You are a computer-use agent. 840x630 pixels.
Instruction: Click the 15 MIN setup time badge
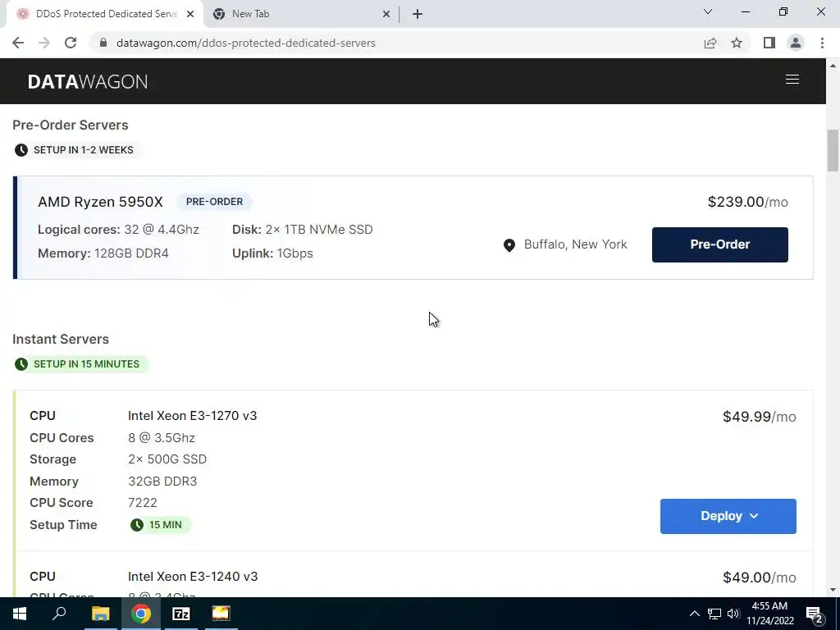[x=160, y=524]
